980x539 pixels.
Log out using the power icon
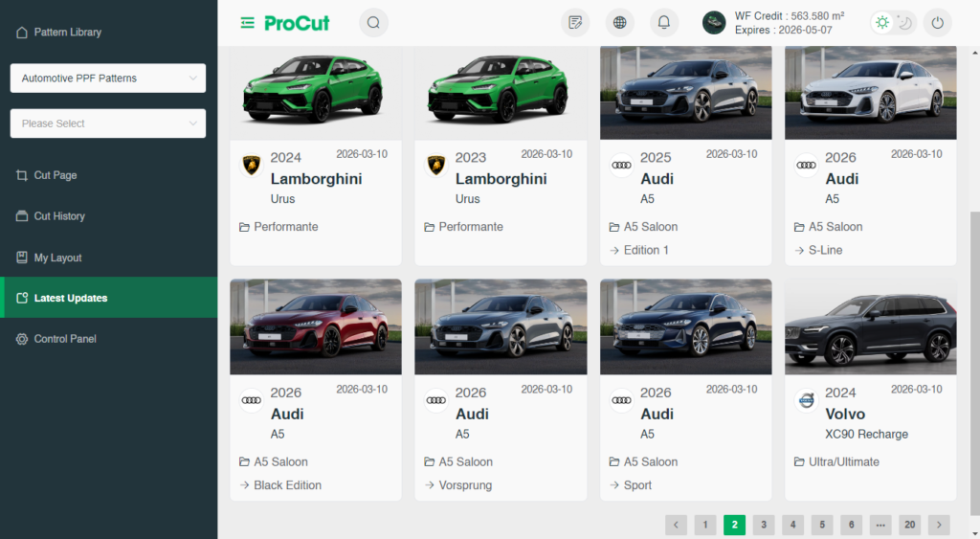click(x=938, y=23)
